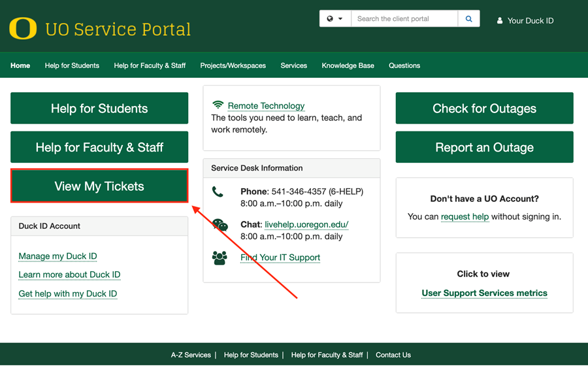
Task: Click the user silhouette icon by Your Duck ID
Action: click(x=500, y=21)
